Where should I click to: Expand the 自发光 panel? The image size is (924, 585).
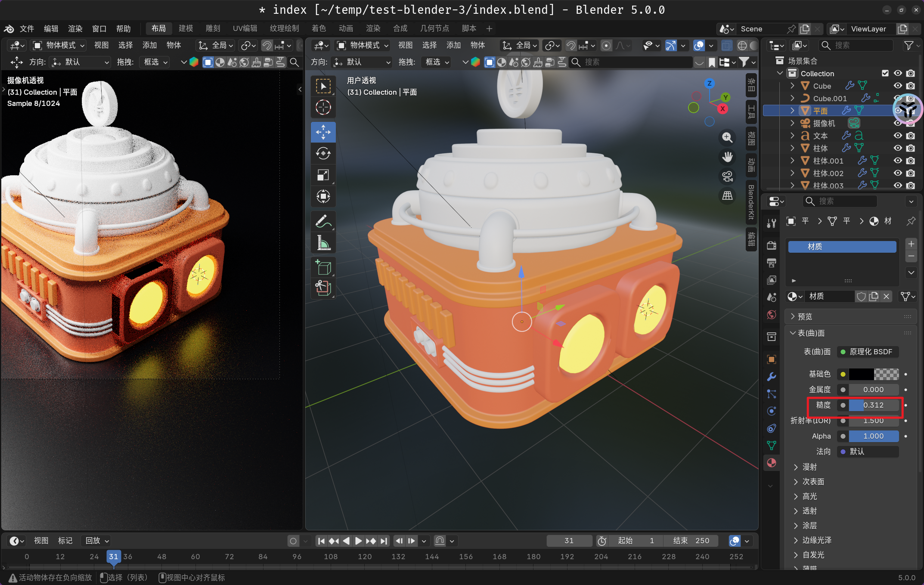tap(813, 555)
